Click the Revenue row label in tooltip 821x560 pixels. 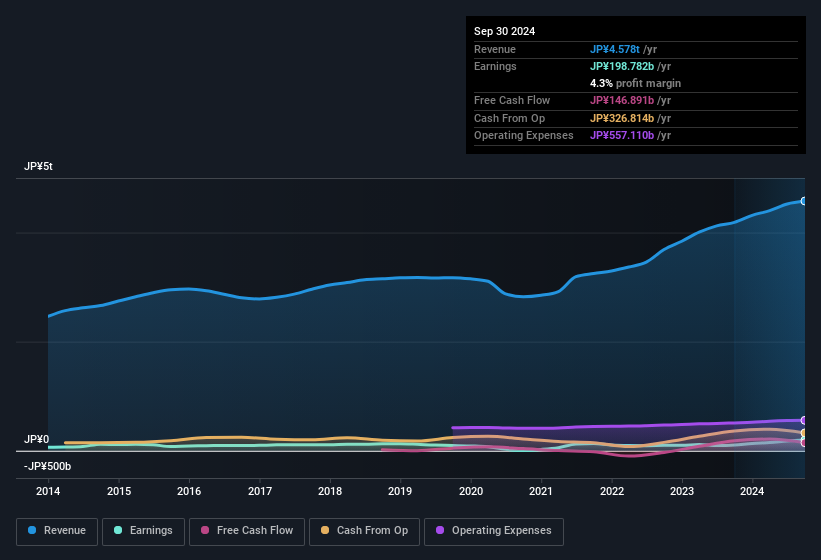[x=495, y=49]
